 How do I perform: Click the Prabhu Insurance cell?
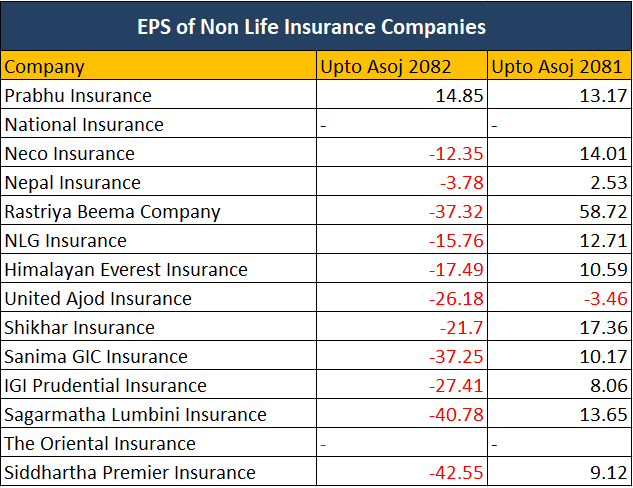click(x=79, y=96)
